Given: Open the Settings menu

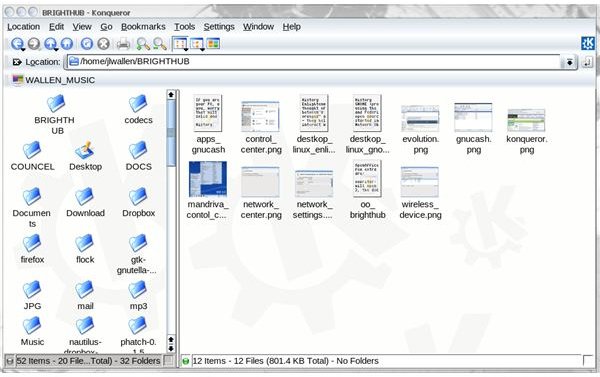Looking at the screenshot, I should pos(219,27).
